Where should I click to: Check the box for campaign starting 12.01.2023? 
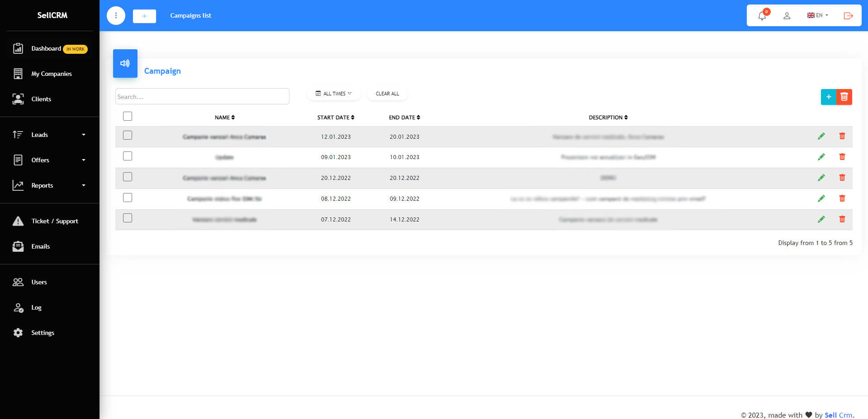(128, 136)
